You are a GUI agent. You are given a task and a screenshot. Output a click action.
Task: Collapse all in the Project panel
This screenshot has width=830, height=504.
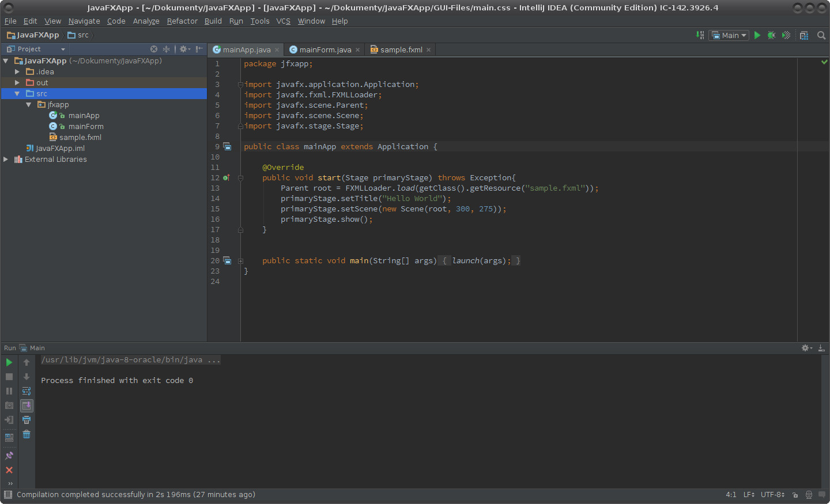166,49
